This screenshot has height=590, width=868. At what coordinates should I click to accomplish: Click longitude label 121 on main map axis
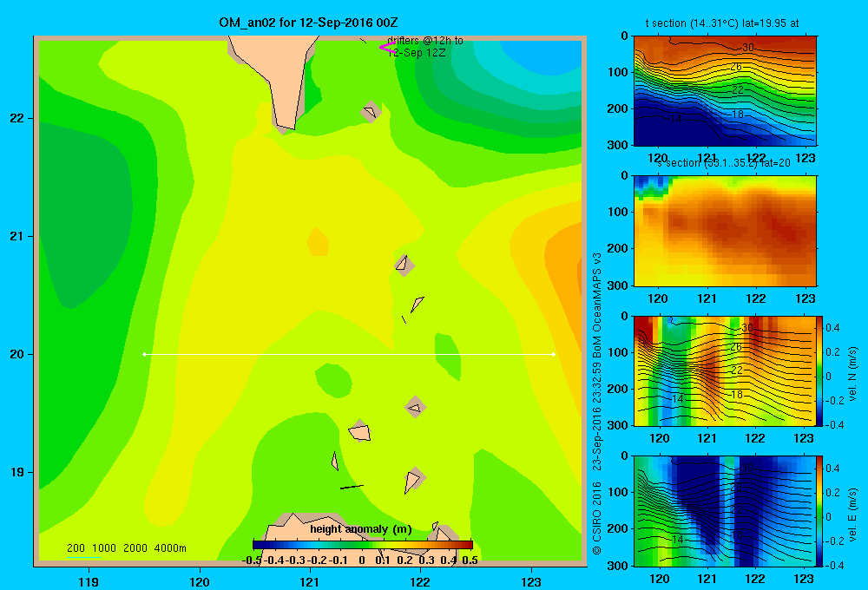point(310,581)
